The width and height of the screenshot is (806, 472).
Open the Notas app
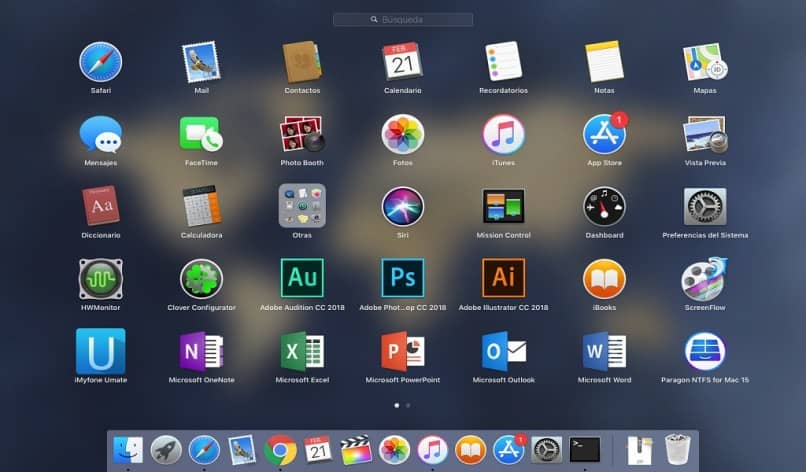(x=604, y=62)
